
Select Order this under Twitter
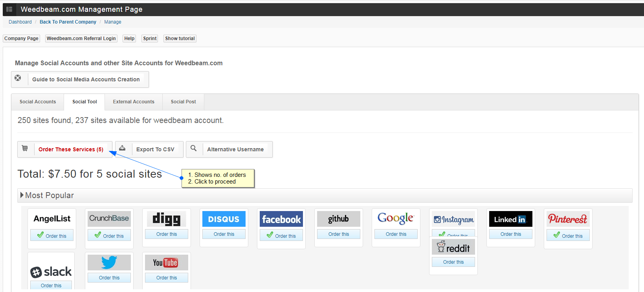(109, 278)
